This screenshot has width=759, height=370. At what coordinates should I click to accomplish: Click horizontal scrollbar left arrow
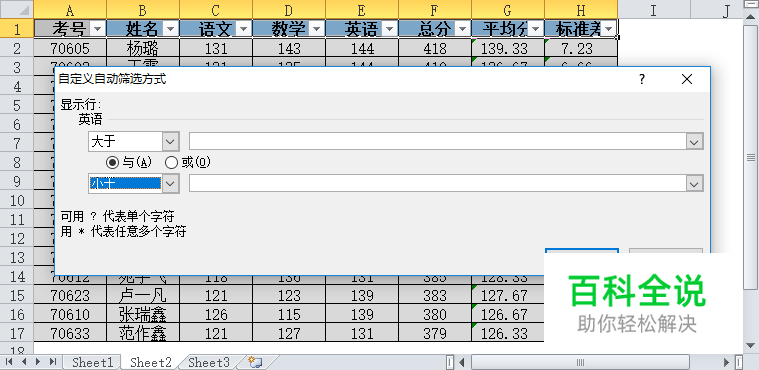[x=462, y=362]
